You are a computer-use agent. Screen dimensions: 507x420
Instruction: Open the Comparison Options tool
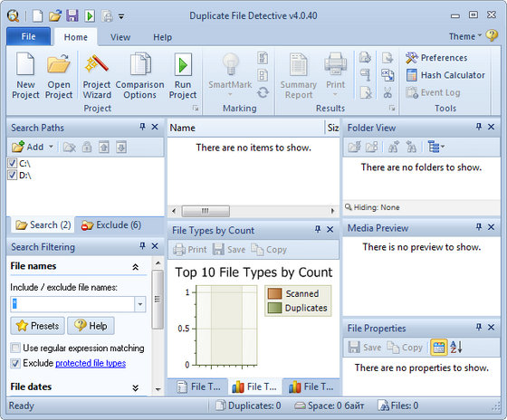pos(140,76)
